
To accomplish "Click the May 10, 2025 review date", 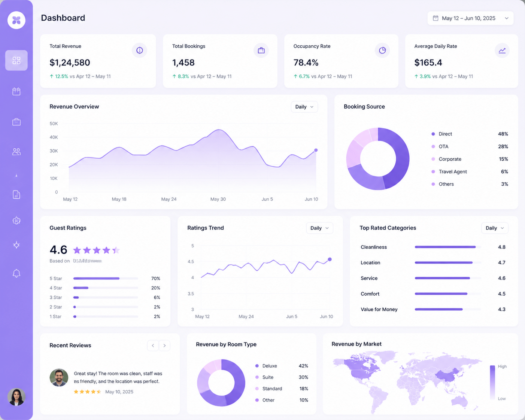I will tap(119, 392).
